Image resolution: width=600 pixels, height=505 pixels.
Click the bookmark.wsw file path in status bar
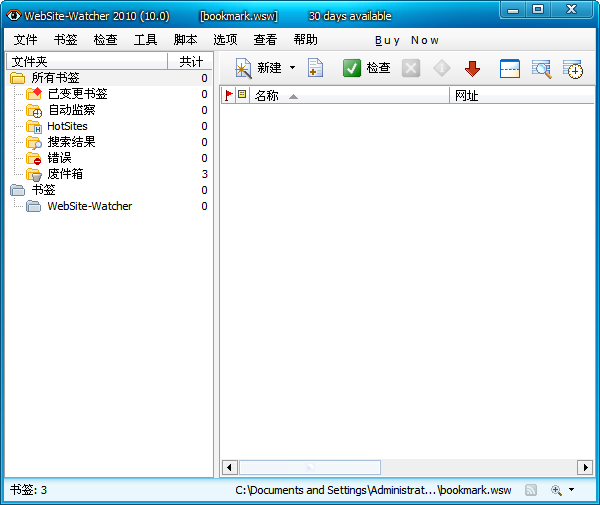point(373,490)
